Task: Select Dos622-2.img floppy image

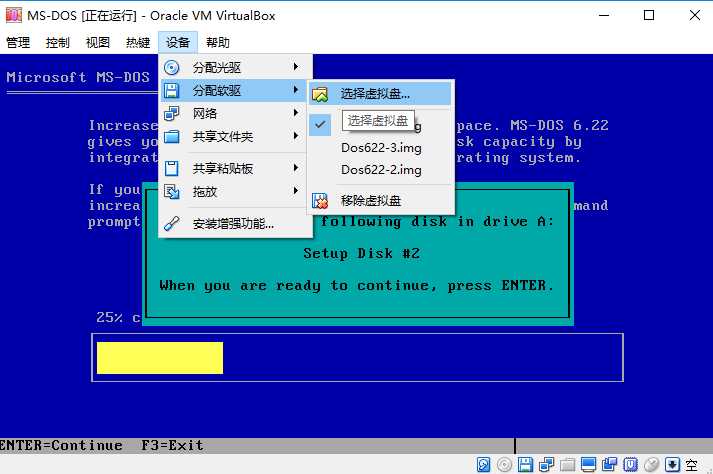Action: point(381,170)
